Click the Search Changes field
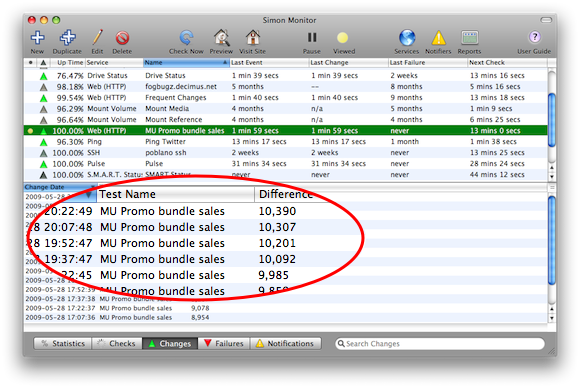The image size is (580, 388). (x=440, y=344)
